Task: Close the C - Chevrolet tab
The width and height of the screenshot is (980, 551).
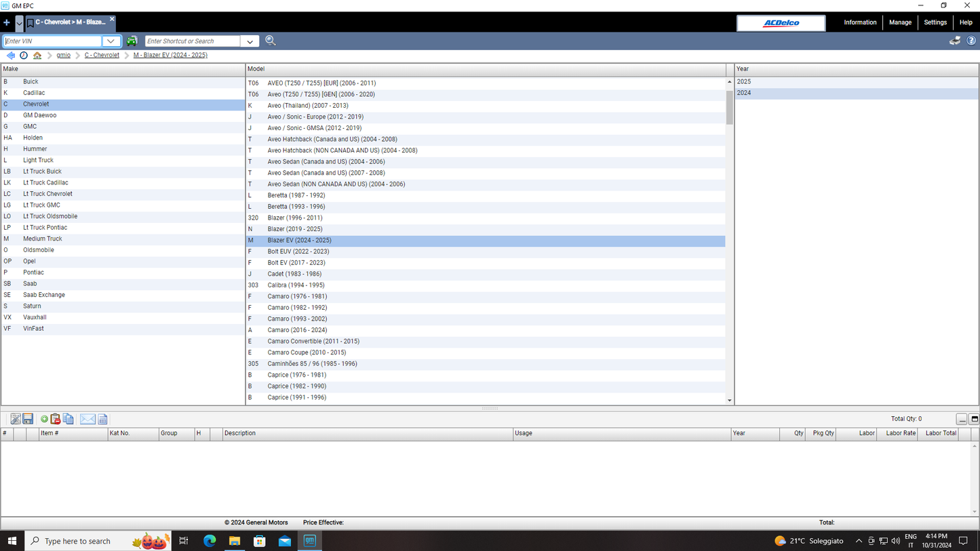Action: pyautogui.click(x=112, y=19)
